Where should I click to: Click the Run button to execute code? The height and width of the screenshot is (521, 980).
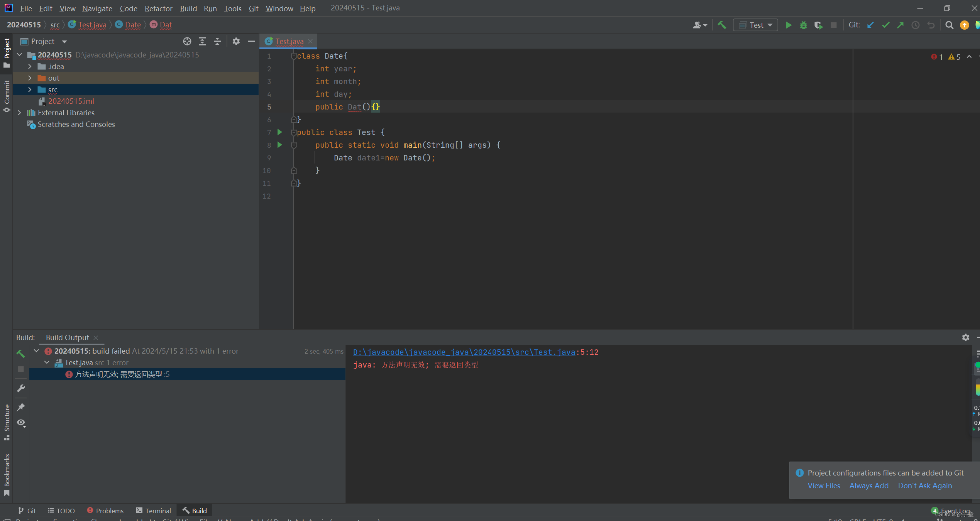pyautogui.click(x=788, y=25)
